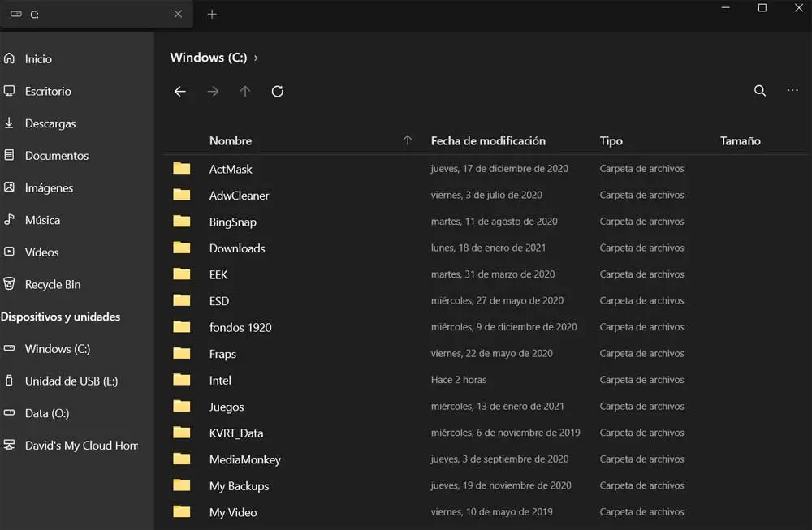The width and height of the screenshot is (812, 530).
Task: Go up one folder level
Action: coord(245,92)
